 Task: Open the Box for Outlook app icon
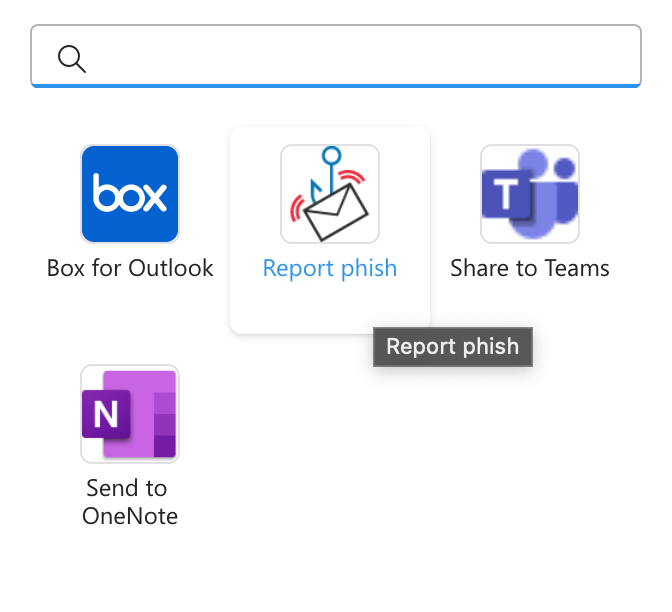tap(130, 194)
